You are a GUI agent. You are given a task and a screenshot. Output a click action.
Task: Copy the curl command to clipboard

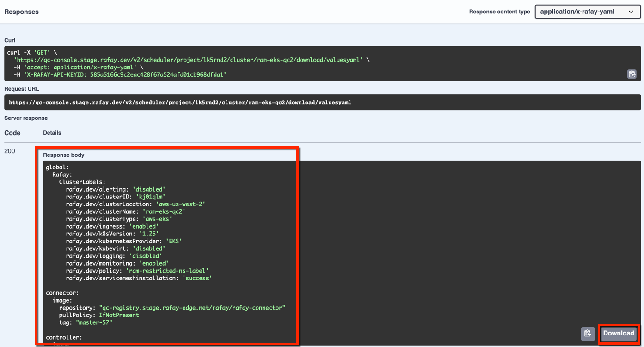point(632,74)
